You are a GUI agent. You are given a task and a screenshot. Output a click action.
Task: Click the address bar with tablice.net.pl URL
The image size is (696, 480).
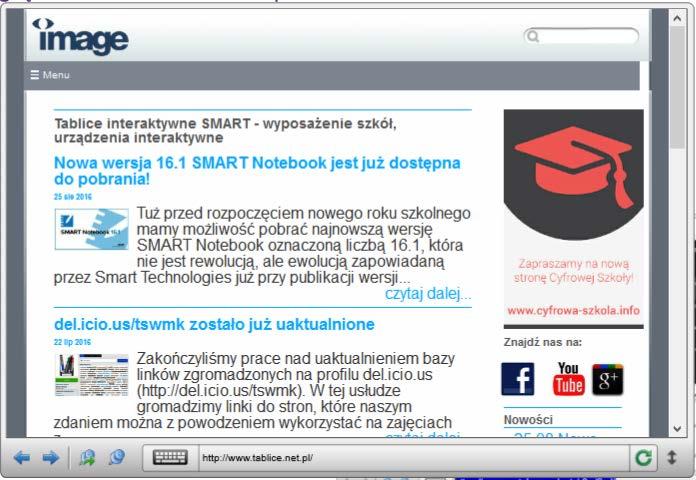pos(414,457)
